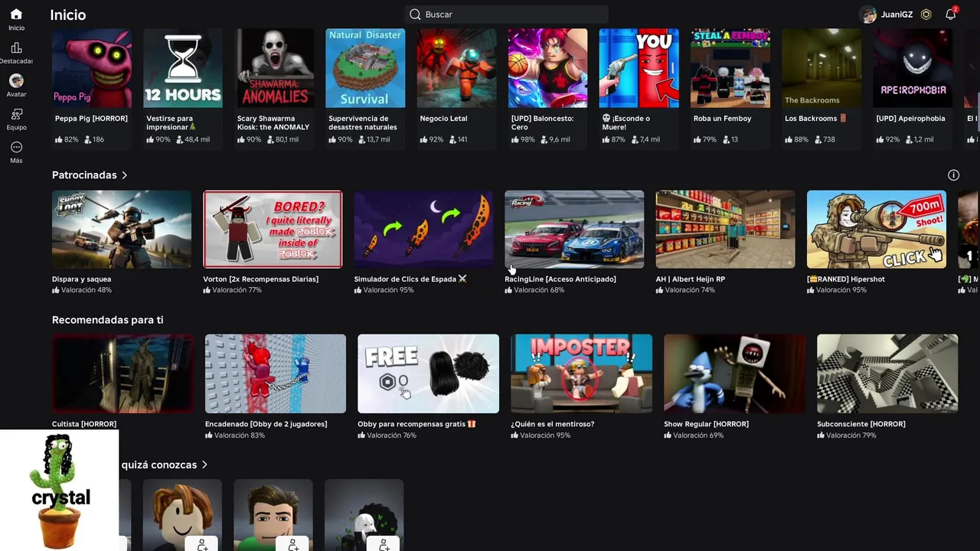Click the JuaniGZ profile avatar
The width and height of the screenshot is (980, 551).
(x=867, y=15)
